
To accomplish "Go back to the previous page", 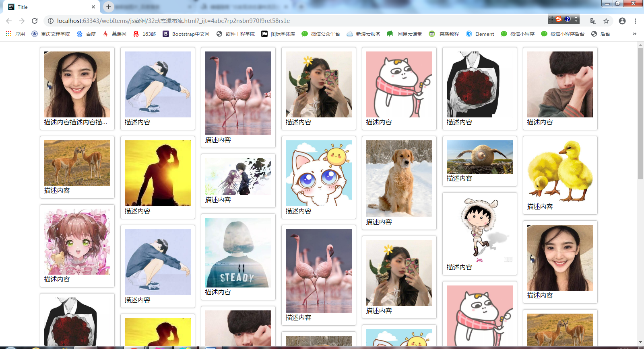I will point(9,21).
